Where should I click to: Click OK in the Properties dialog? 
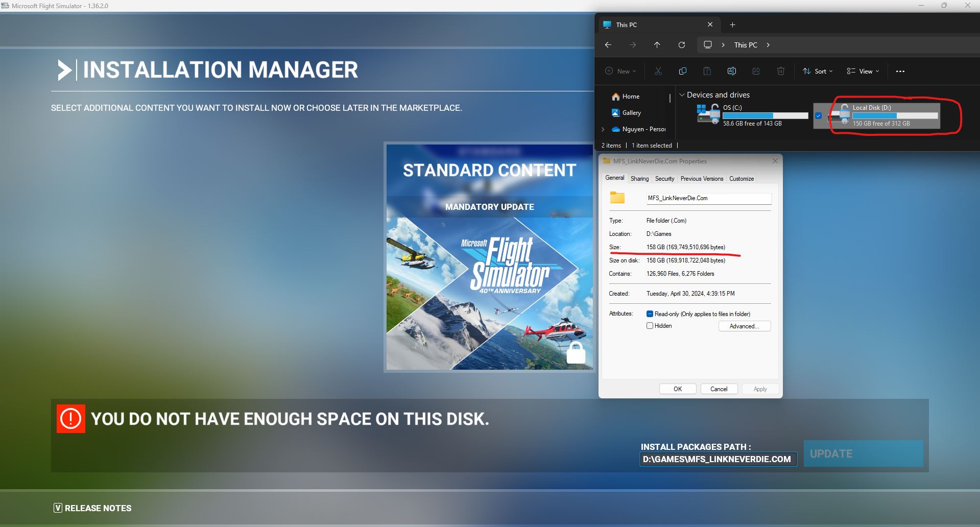pos(678,389)
